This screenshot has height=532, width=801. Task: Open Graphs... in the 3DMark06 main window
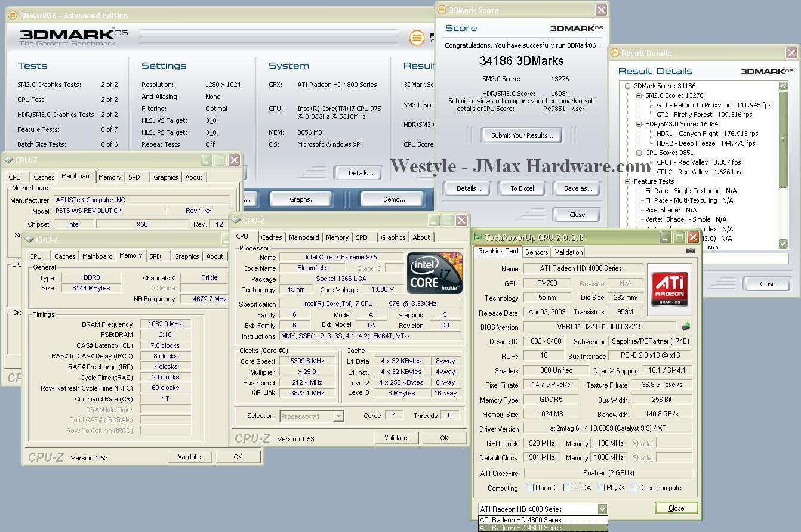pyautogui.click(x=303, y=199)
